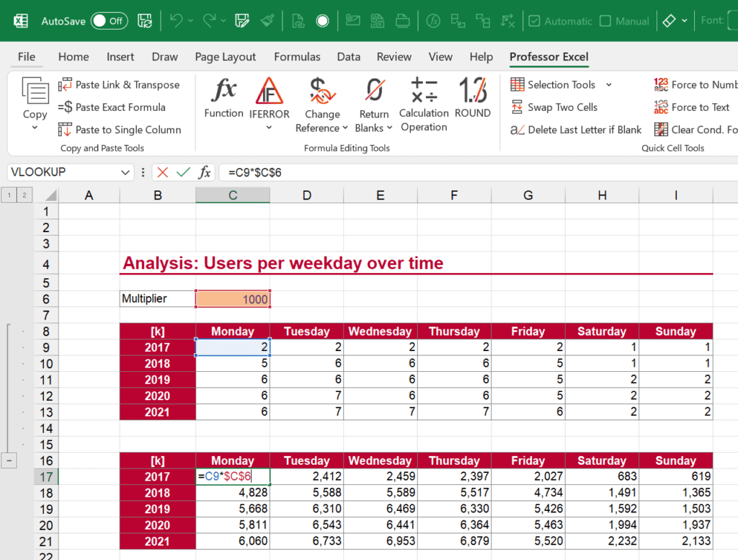Enable Manual calculation mode

[x=605, y=21]
